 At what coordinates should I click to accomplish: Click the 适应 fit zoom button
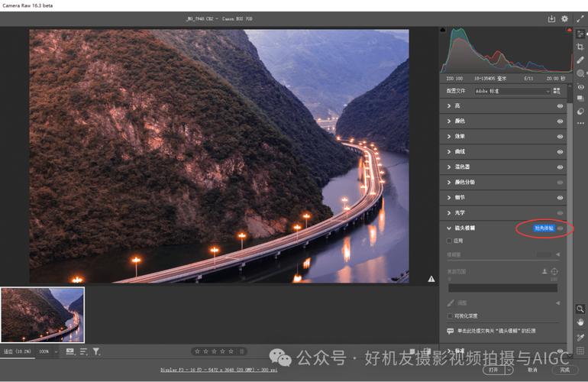pyautogui.click(x=18, y=351)
